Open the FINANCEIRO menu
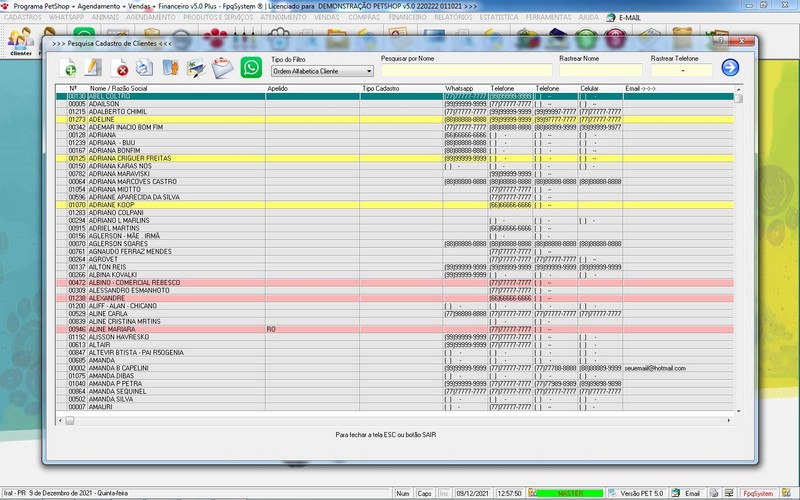Image resolution: width=800 pixels, height=500 pixels. 407,17
